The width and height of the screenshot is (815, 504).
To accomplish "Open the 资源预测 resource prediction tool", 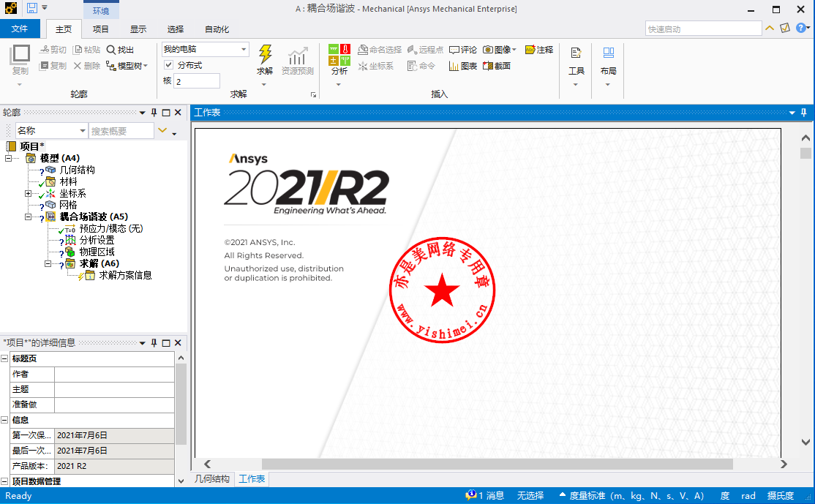I will click(x=297, y=61).
